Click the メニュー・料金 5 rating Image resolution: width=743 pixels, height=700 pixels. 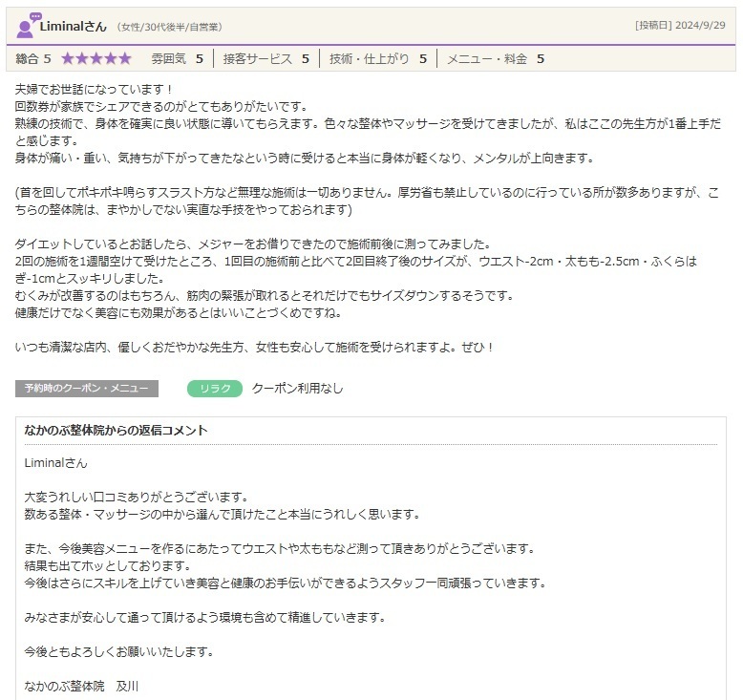[496, 59]
